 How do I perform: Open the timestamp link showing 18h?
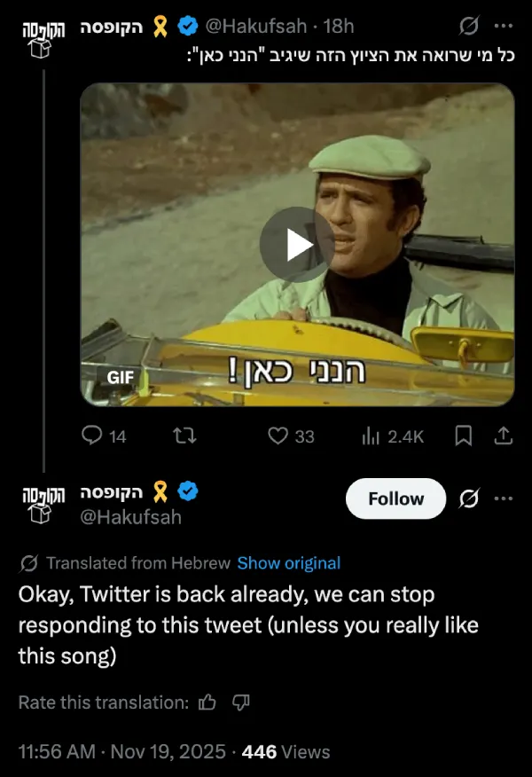coord(341,26)
